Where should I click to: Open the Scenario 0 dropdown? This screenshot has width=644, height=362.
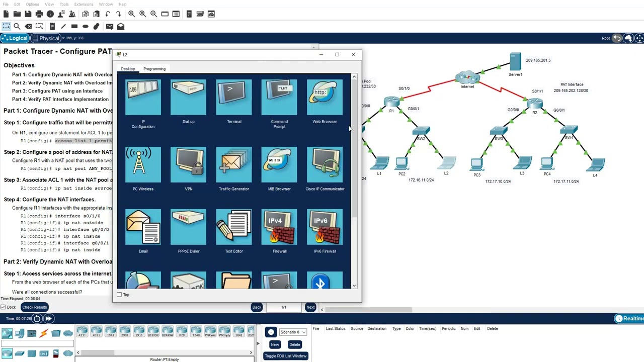coord(293,332)
